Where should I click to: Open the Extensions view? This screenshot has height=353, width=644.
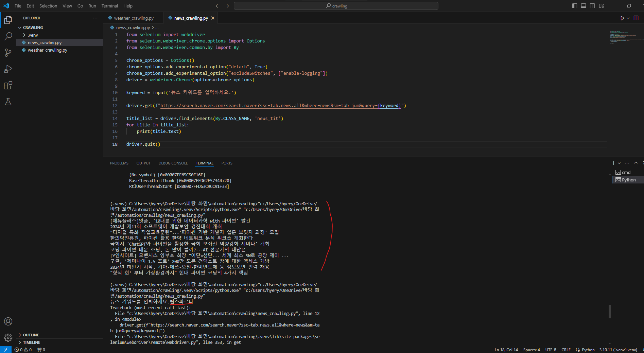(x=8, y=85)
